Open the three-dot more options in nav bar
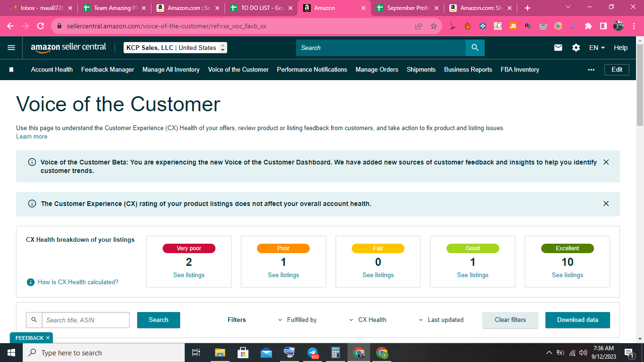Image resolution: width=644 pixels, height=362 pixels. (591, 70)
